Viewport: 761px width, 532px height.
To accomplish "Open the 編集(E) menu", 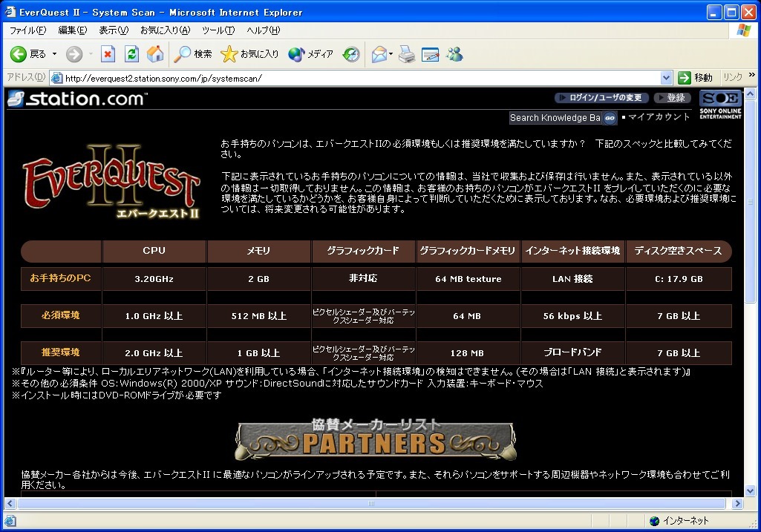I will (x=72, y=30).
